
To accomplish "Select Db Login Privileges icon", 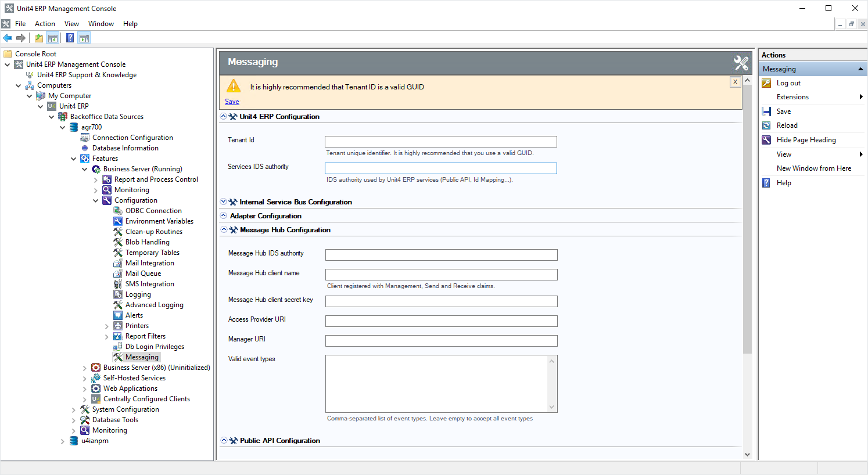I will [x=118, y=347].
